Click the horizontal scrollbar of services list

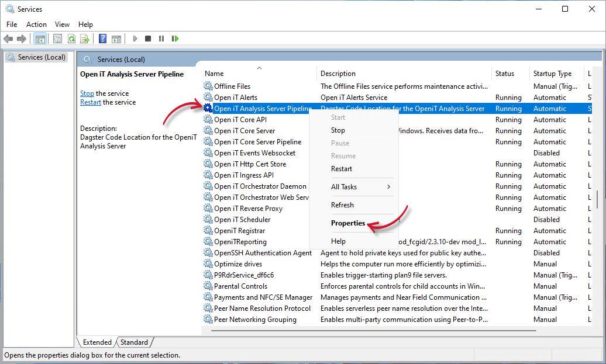(374, 331)
